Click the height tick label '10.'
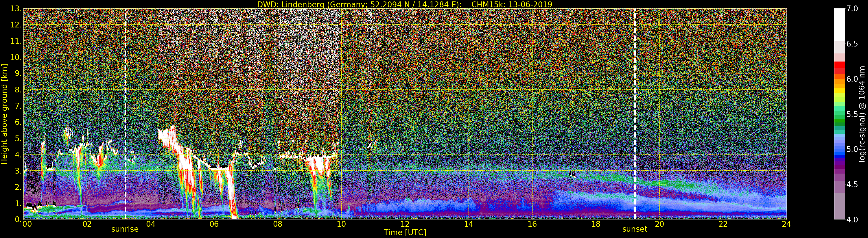 (16, 57)
